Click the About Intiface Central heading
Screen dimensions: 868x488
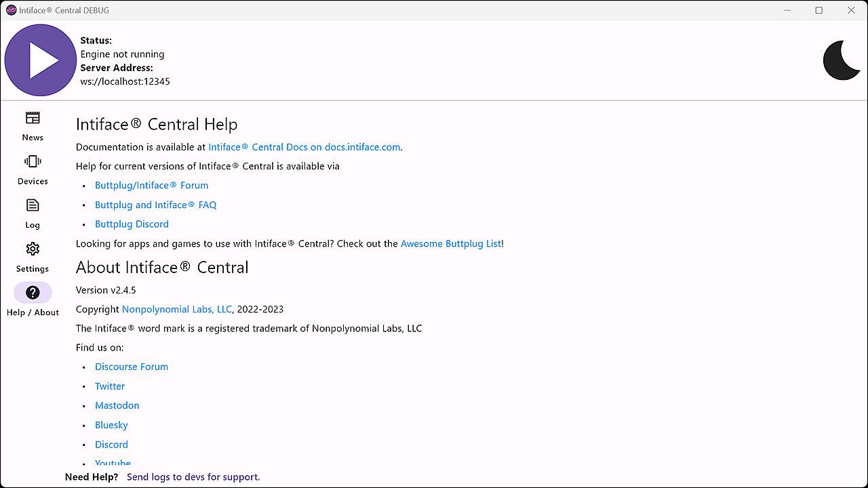point(162,267)
